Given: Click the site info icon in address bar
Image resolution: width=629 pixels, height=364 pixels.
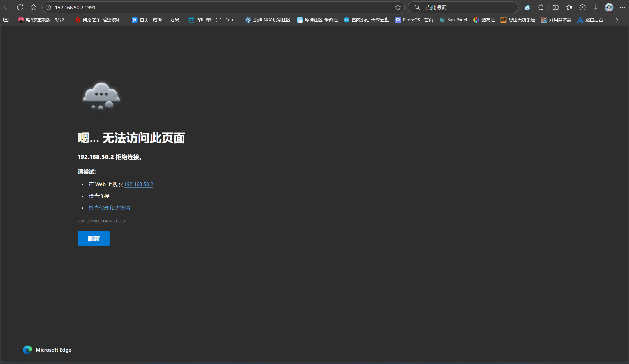Looking at the screenshot, I should click(48, 7).
